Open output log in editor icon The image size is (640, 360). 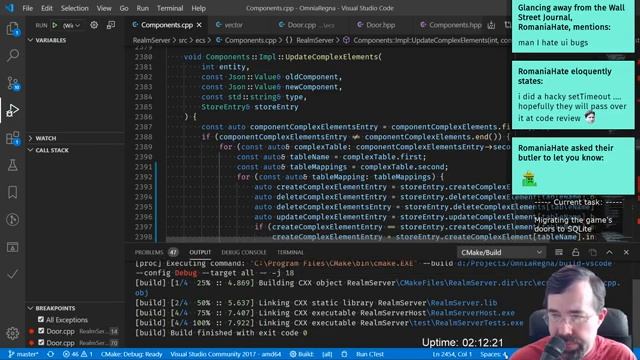point(593,252)
